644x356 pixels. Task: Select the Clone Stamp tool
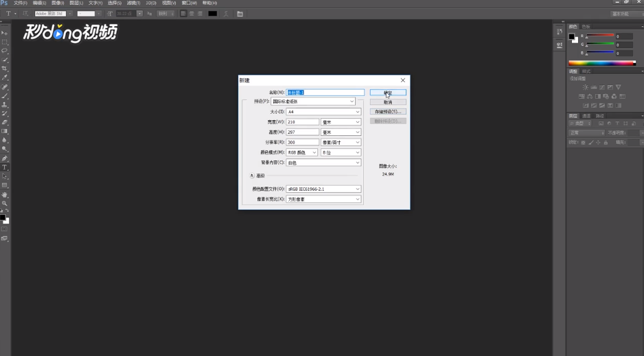click(5, 104)
